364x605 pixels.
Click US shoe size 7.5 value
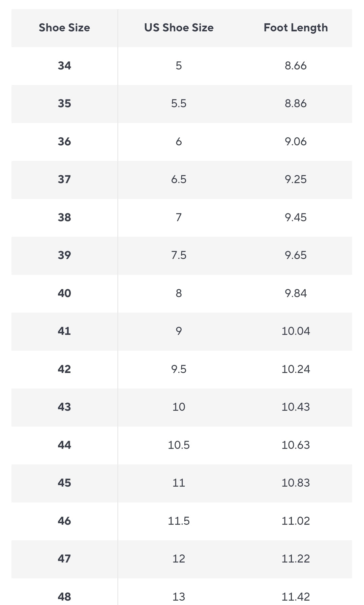(x=179, y=255)
